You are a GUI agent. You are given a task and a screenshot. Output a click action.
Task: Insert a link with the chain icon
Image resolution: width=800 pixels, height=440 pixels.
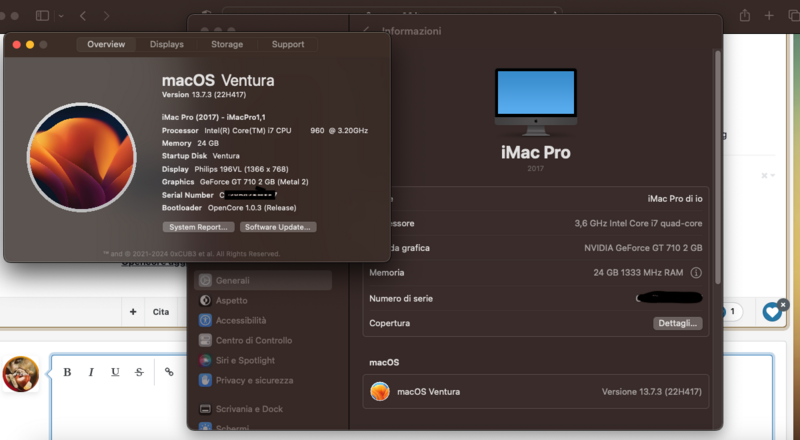[169, 372]
